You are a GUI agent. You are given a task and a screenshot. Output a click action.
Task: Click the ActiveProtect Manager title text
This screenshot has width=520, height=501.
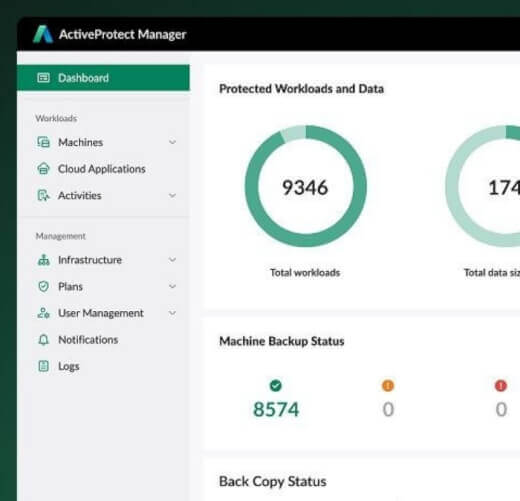[122, 34]
